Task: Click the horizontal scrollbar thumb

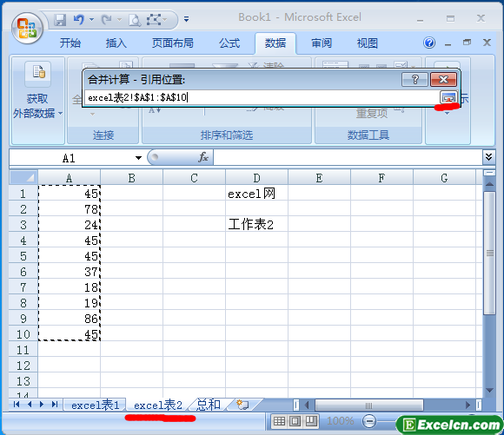Action: pos(369,405)
